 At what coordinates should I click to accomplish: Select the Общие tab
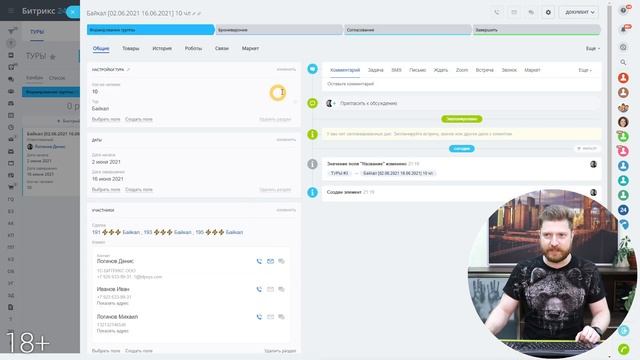[101, 48]
